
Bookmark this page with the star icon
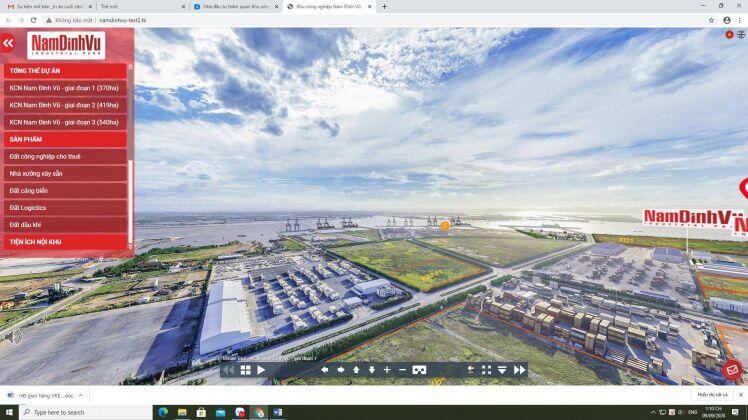[711, 20]
